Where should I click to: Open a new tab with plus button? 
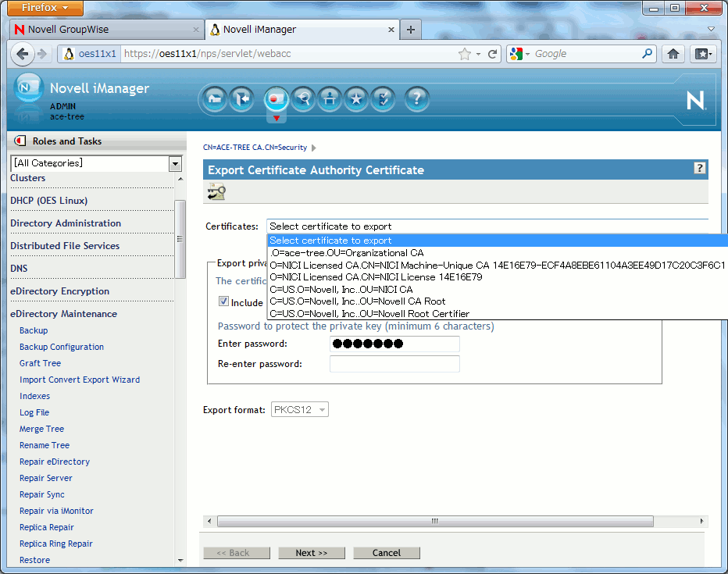tap(410, 30)
